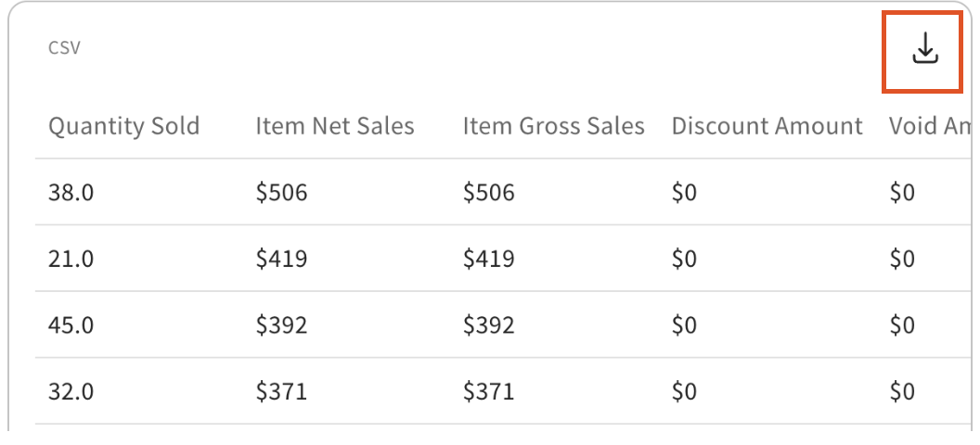
Task: Click the Discount Amount column header
Action: [767, 126]
